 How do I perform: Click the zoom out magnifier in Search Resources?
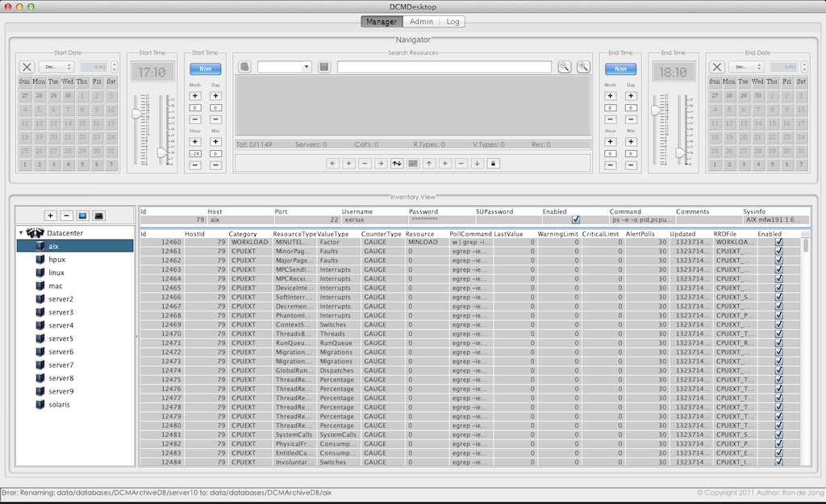[x=565, y=67]
